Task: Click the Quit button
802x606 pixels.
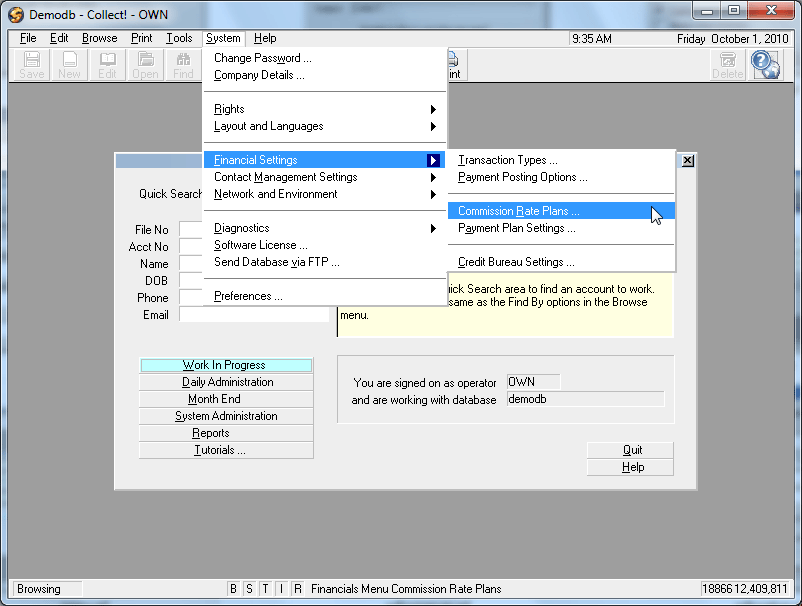Action: pyautogui.click(x=630, y=450)
